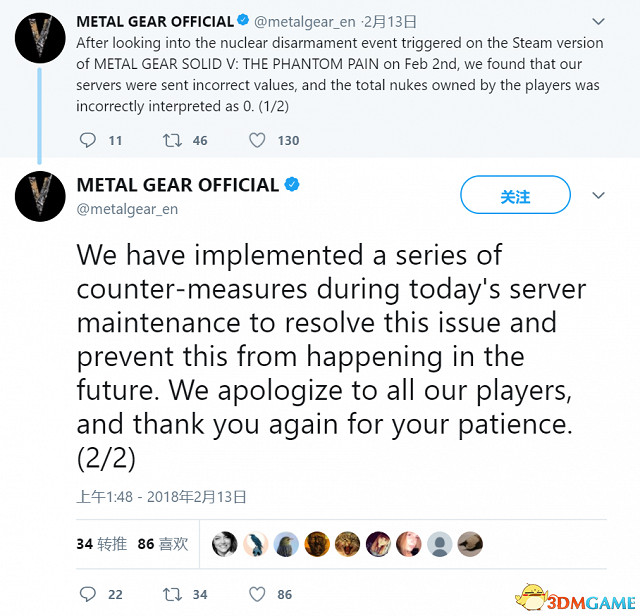
Task: Open the 34 转推 retweets list
Action: [x=100, y=544]
